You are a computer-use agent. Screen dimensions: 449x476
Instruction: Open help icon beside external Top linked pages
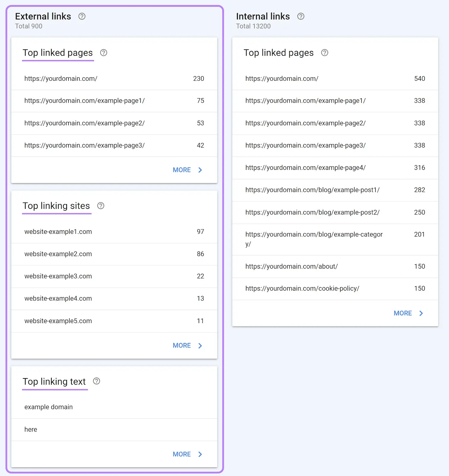coord(104,53)
